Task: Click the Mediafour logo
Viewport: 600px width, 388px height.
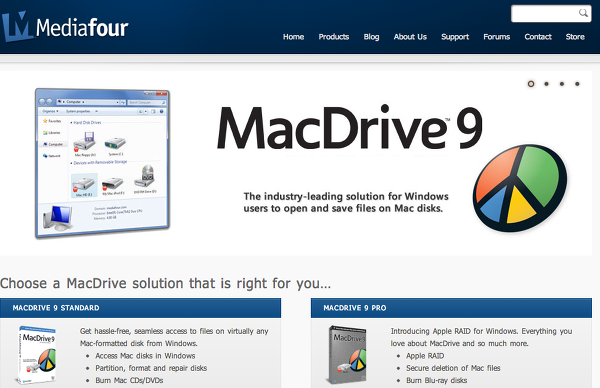Action: pyautogui.click(x=65, y=26)
